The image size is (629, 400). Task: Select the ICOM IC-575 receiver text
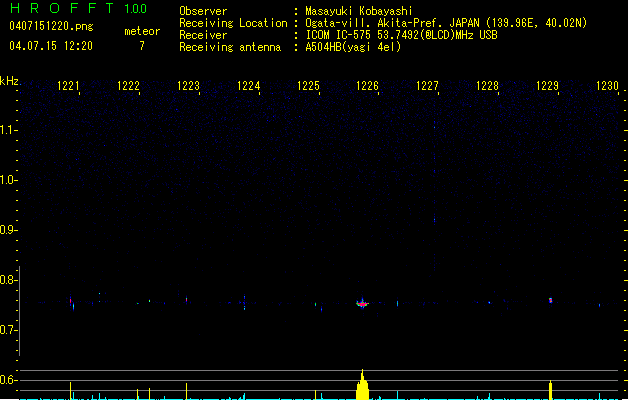[x=401, y=35]
